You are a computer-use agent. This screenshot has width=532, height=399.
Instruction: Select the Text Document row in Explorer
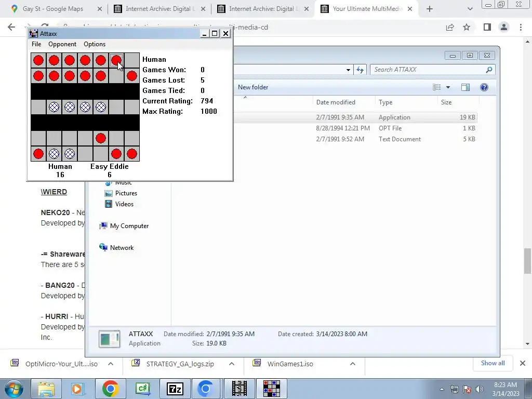pos(355,139)
